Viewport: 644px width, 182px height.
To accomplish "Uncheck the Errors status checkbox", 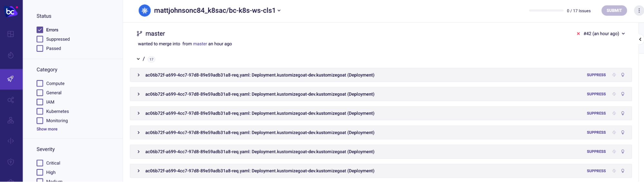I will (x=40, y=30).
